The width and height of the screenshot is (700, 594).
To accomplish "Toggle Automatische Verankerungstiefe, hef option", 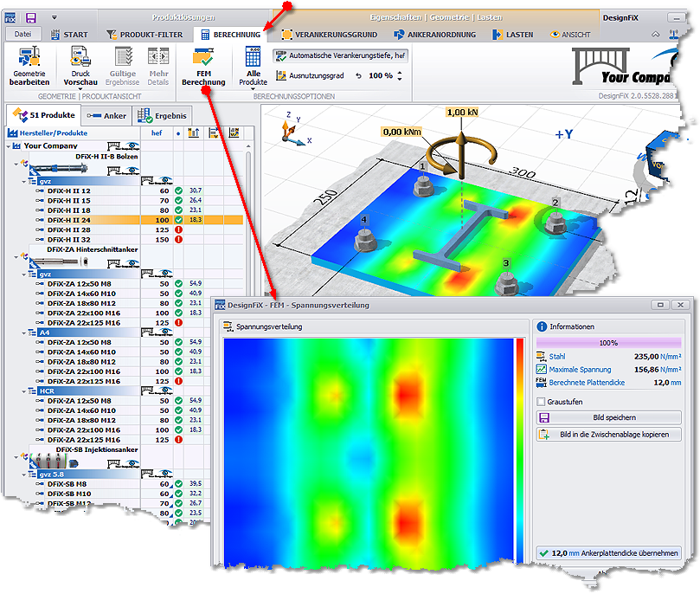I will [x=341, y=55].
